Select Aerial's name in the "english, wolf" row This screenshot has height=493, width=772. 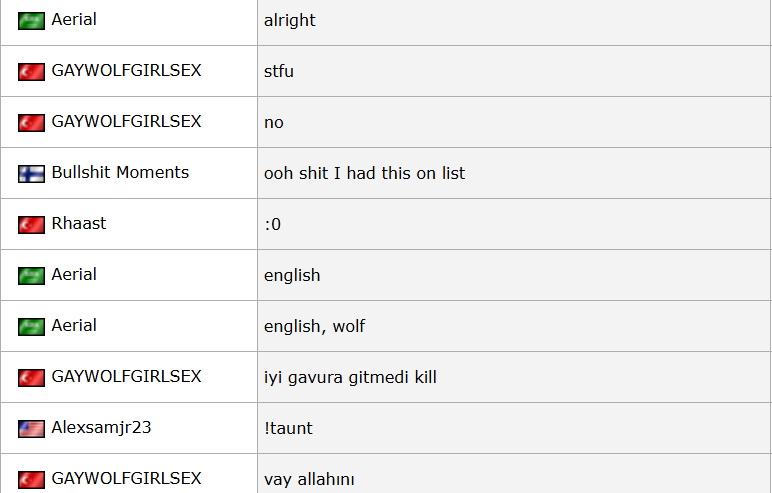click(x=74, y=325)
